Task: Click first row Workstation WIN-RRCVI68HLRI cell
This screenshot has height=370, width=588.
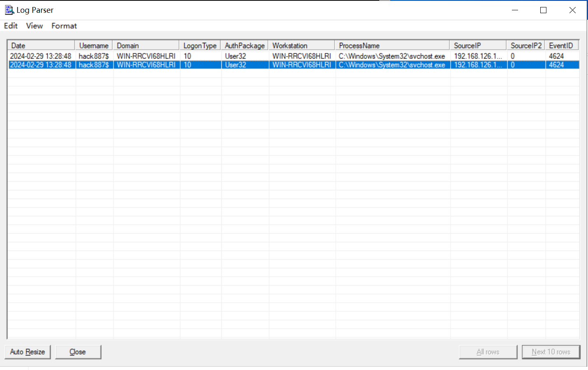Action: click(x=302, y=56)
